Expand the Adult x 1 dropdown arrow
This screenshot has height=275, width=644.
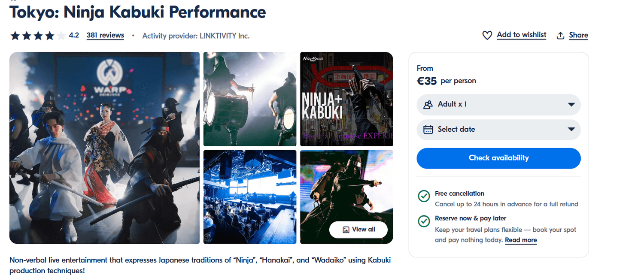pos(571,105)
